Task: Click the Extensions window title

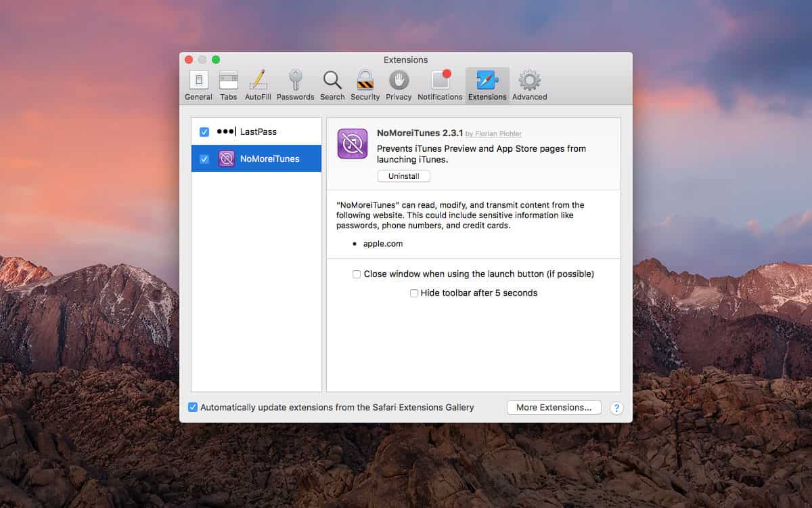Action: coord(406,60)
